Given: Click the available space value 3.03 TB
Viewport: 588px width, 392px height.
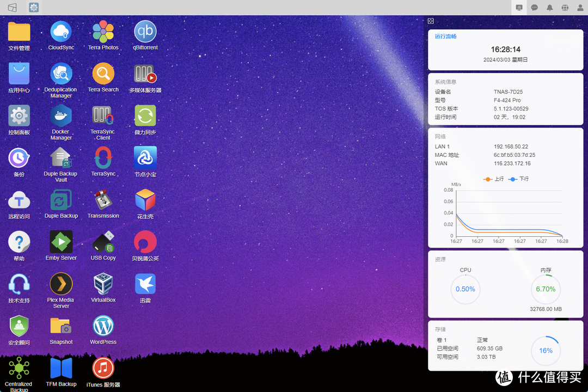Looking at the screenshot, I should (x=486, y=357).
